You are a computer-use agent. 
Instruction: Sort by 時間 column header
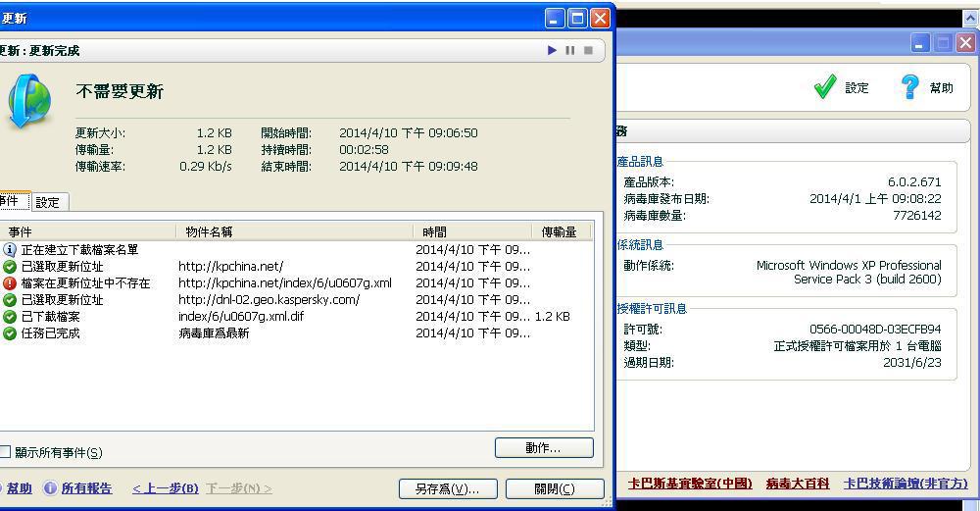[x=472, y=232]
